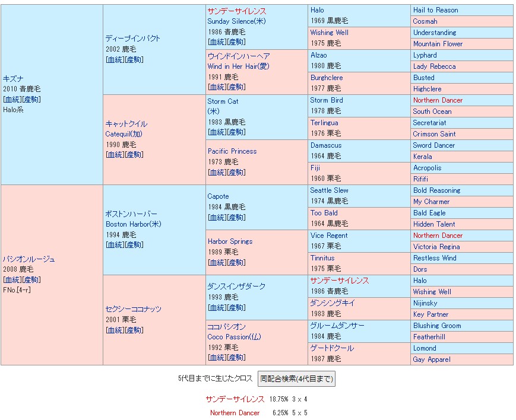Click the ウインドインハーヘア link

[x=238, y=56]
